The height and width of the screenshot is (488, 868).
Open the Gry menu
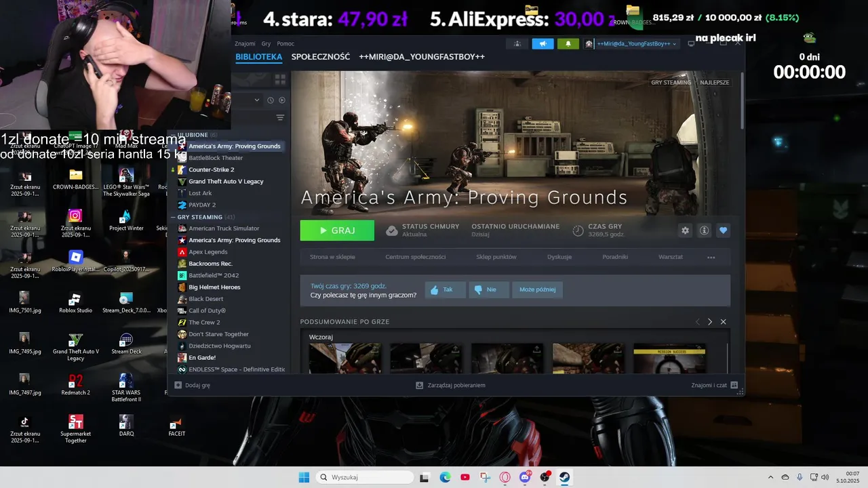pyautogui.click(x=266, y=43)
